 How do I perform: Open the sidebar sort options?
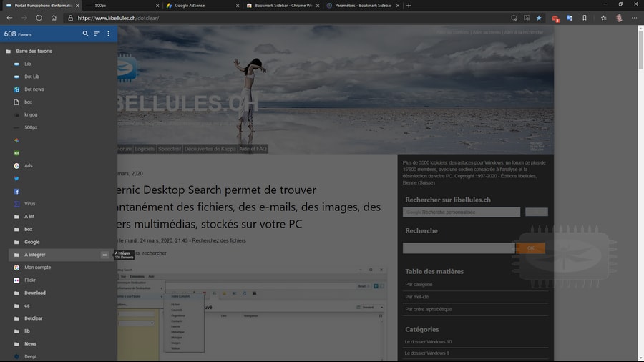click(97, 34)
